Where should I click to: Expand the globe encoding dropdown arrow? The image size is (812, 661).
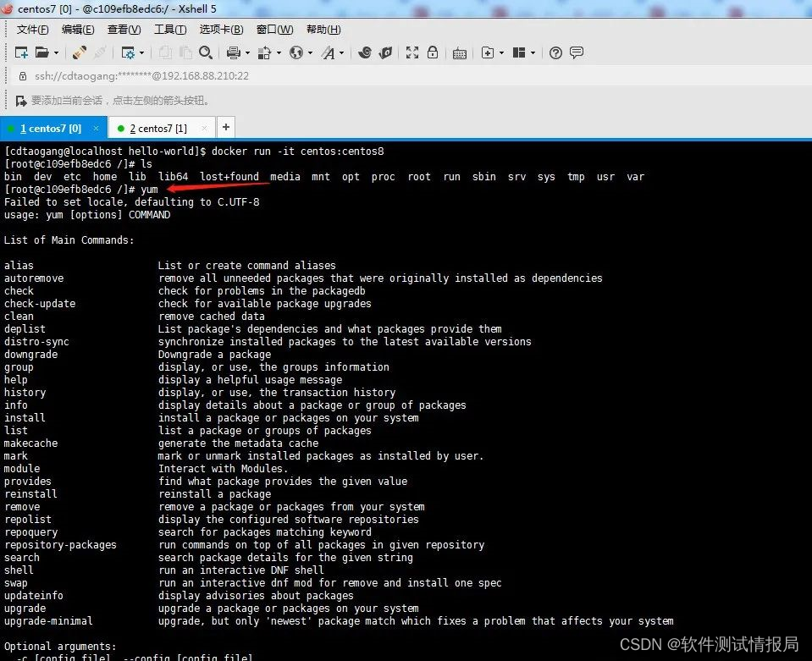(x=310, y=52)
